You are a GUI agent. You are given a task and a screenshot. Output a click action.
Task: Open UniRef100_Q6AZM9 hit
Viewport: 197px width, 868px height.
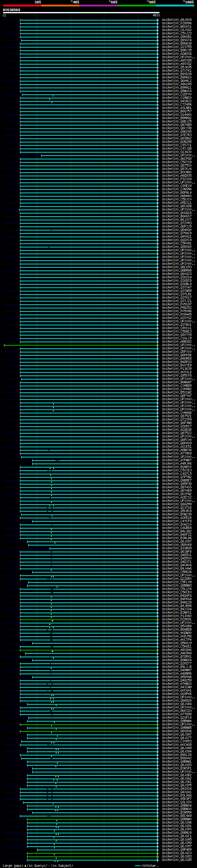[177, 504]
